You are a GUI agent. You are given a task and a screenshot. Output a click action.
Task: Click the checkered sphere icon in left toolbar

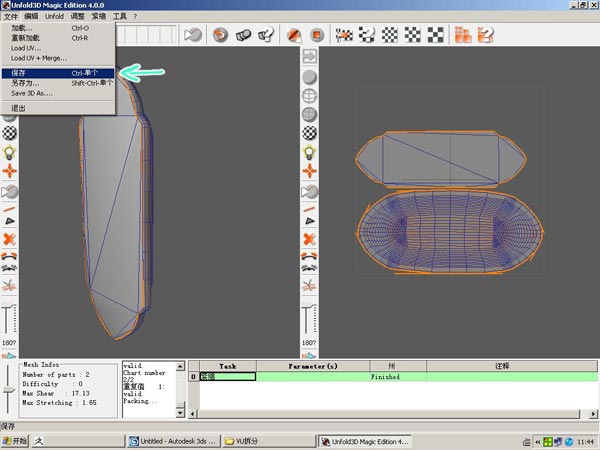click(10, 133)
